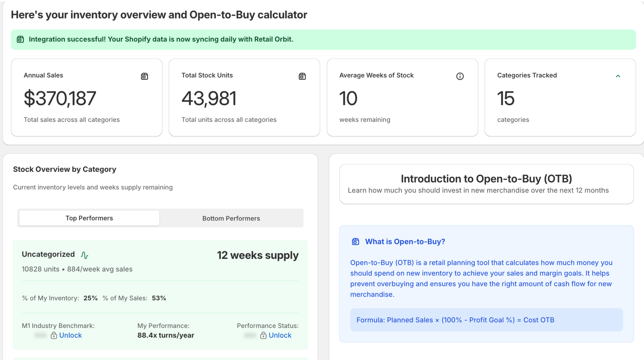The height and width of the screenshot is (362, 644).
Task: Click Unlock link for M1 Industry Benchmark
Action: 70,335
